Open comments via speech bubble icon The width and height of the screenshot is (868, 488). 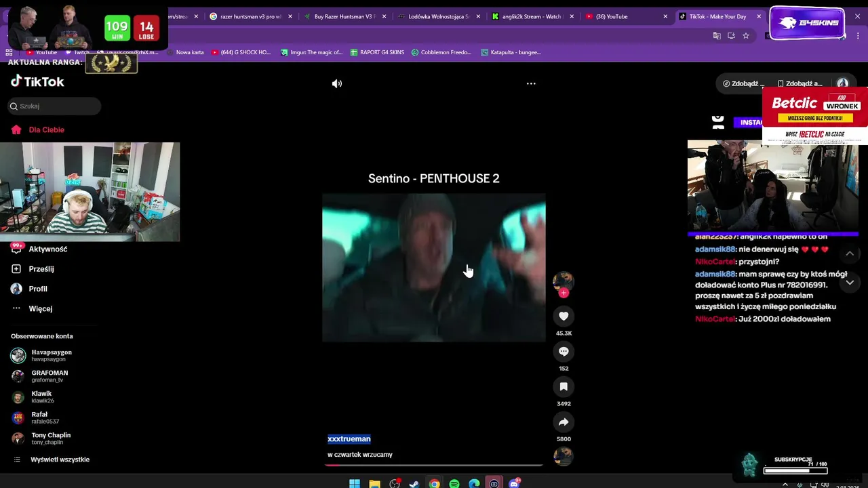(564, 351)
